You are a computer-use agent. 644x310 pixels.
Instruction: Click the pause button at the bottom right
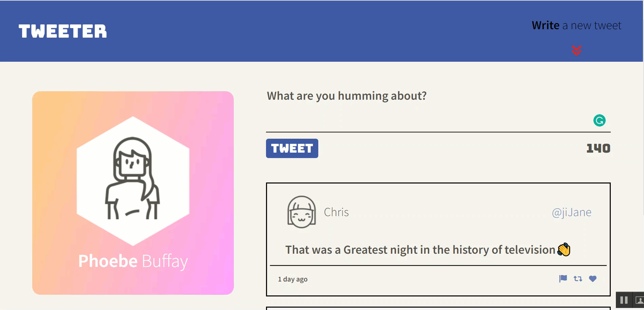pos(624,300)
